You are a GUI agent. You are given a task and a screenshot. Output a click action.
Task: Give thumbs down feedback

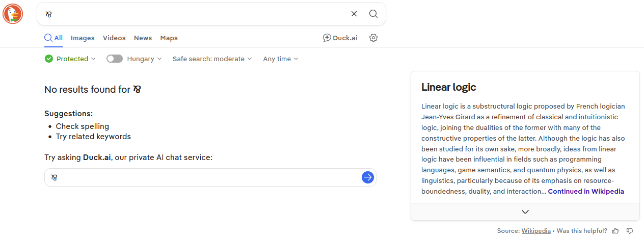click(630, 231)
